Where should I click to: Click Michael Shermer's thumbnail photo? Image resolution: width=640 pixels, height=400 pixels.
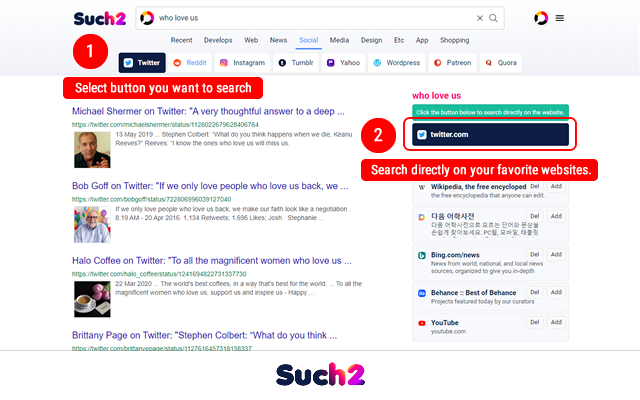92,150
